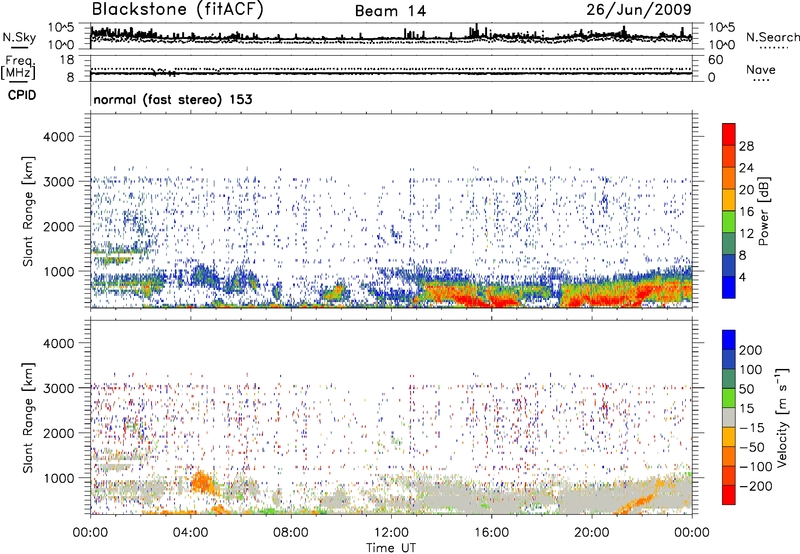Viewport: 800px width, 554px height.
Task: Click the gray segment of Velocity color bar
Action: 729,418
